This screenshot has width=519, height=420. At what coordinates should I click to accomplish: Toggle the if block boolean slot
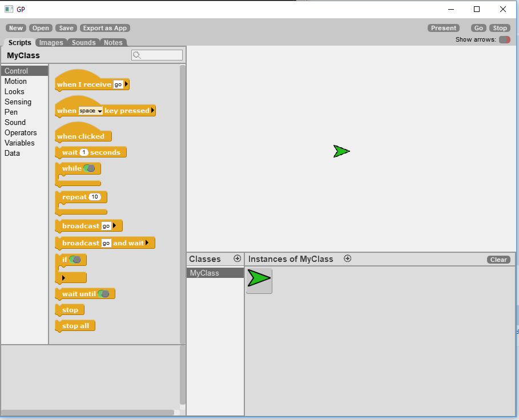tap(75, 260)
